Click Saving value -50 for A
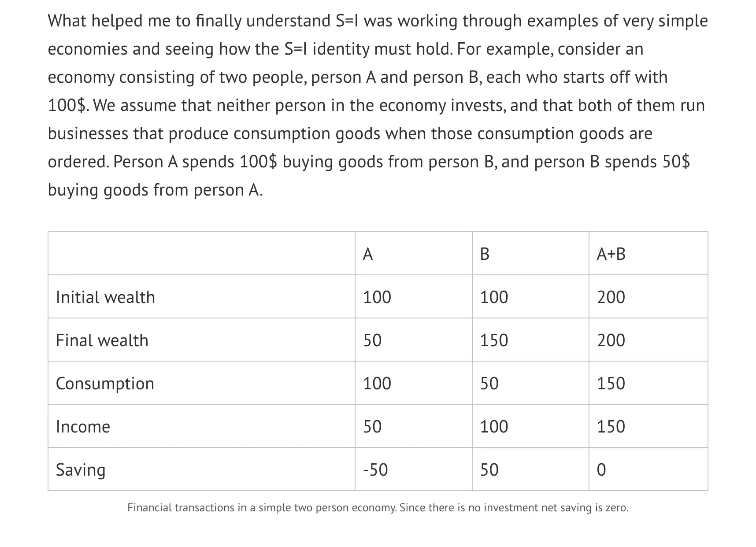 click(375, 470)
